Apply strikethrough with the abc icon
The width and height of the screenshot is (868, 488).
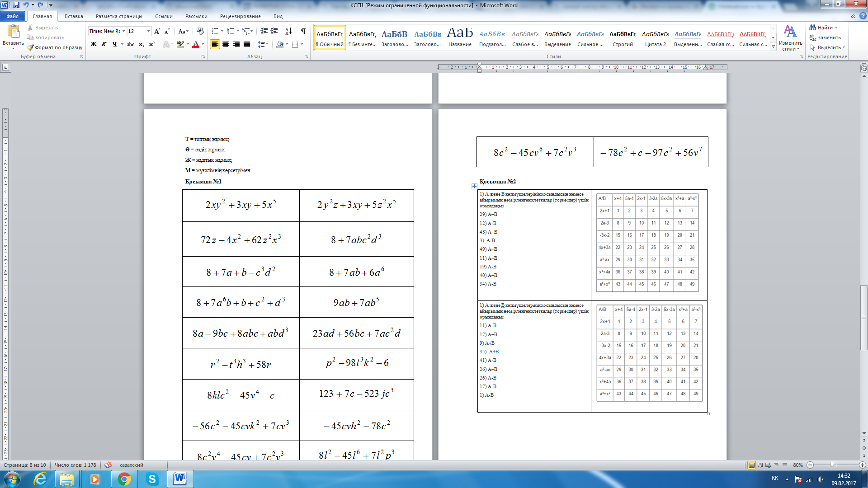click(x=131, y=44)
